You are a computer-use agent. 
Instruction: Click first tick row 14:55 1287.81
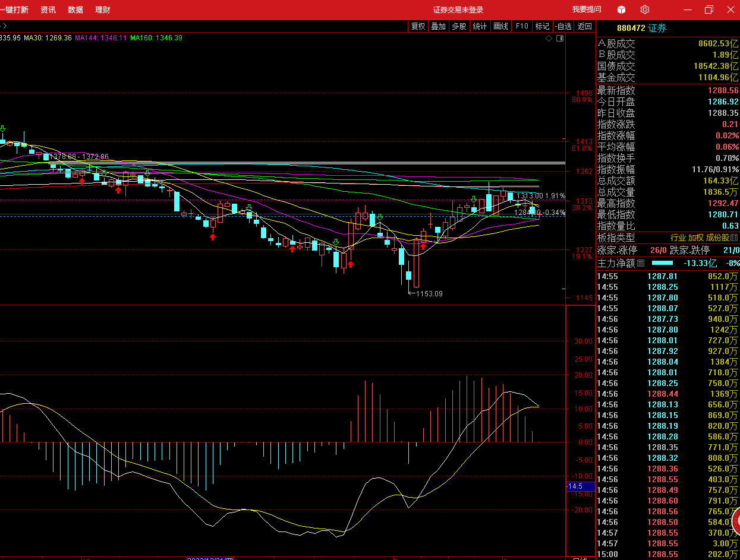(x=667, y=276)
